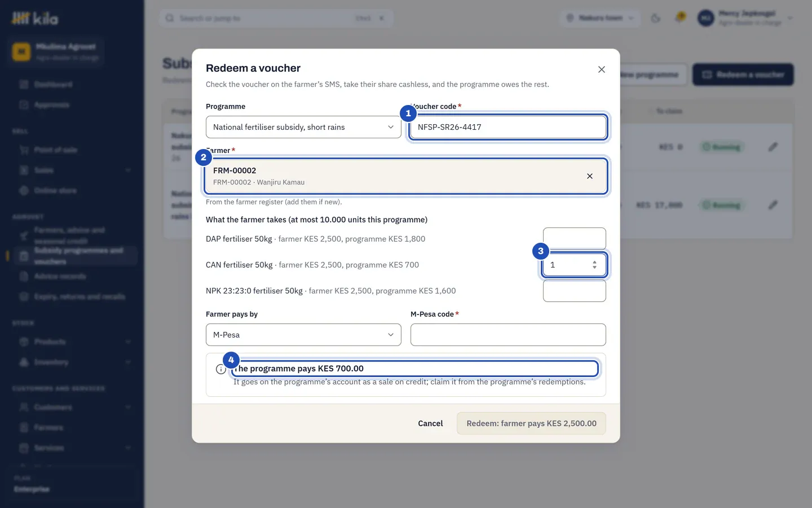Click the Mkulima Agrovet shop switcher

[x=56, y=52]
